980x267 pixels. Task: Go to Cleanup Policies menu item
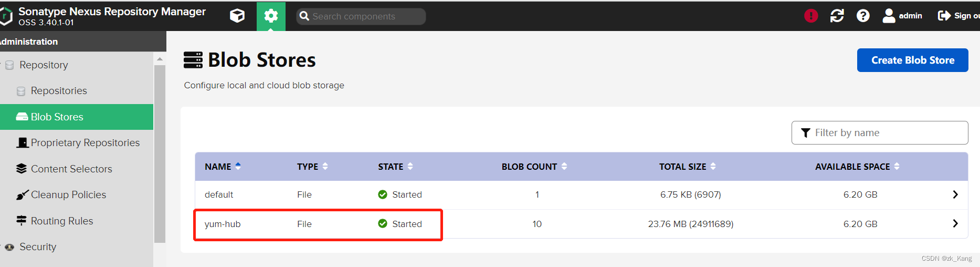pyautogui.click(x=68, y=195)
